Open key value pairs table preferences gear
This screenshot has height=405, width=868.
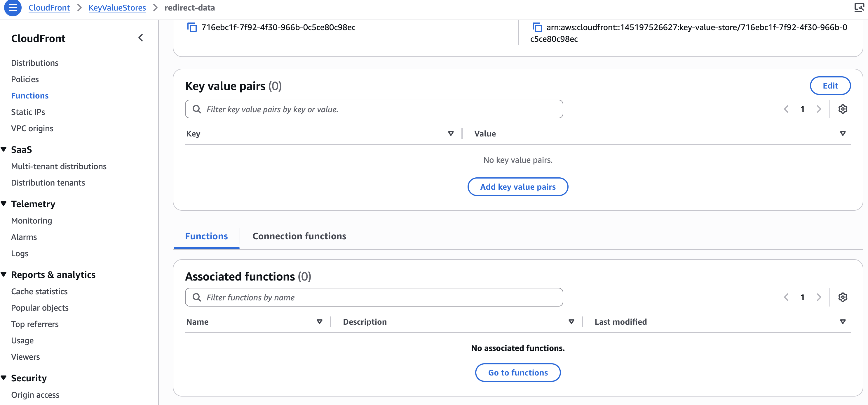[x=842, y=109]
